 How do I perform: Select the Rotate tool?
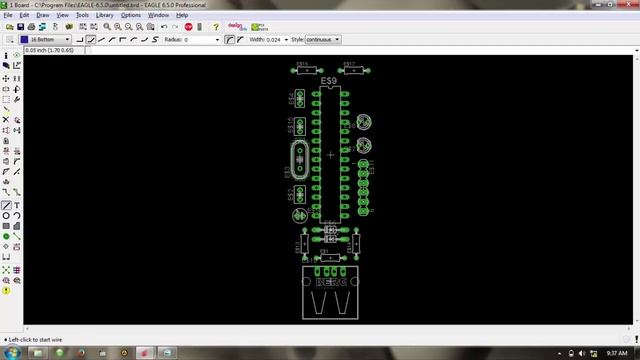(17, 89)
